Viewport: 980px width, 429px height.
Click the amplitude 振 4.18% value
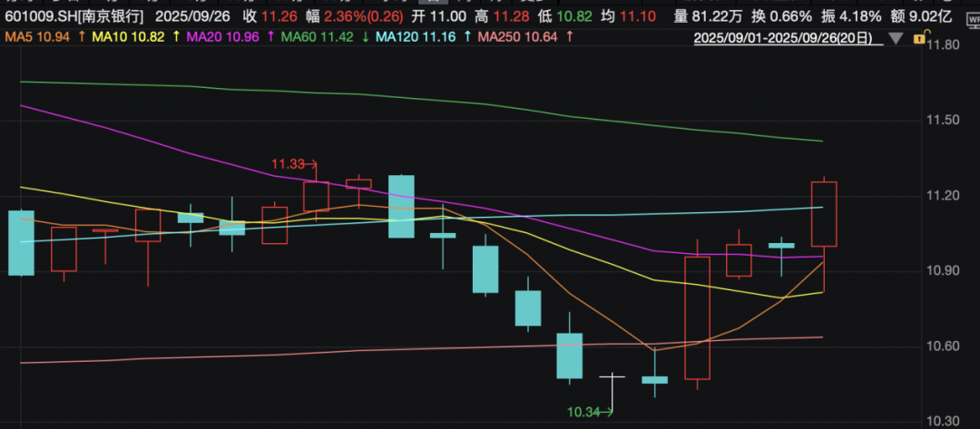pos(853,16)
